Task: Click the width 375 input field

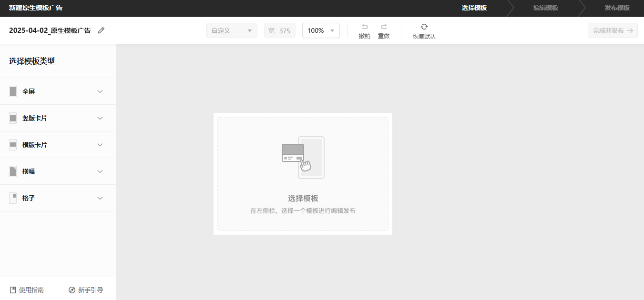Action: (x=280, y=30)
